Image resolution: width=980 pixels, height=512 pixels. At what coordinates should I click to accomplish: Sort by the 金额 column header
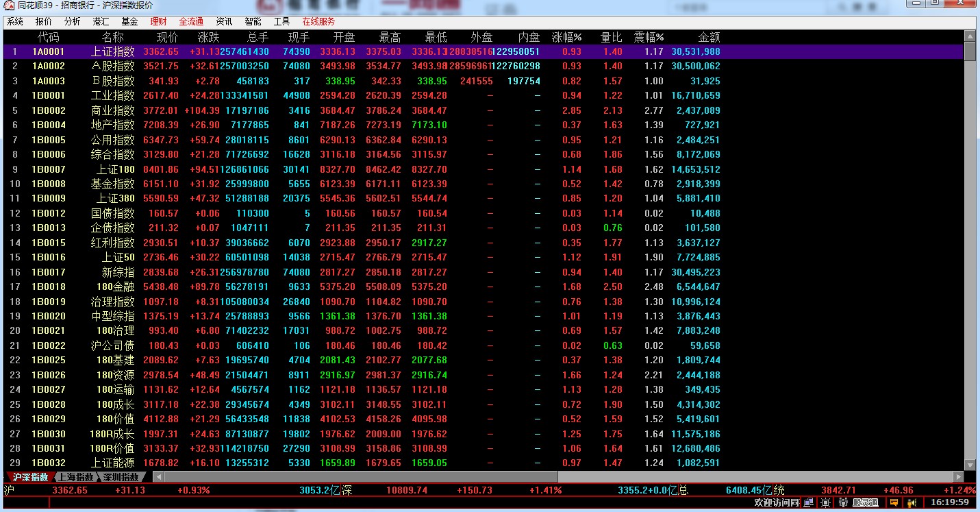709,37
